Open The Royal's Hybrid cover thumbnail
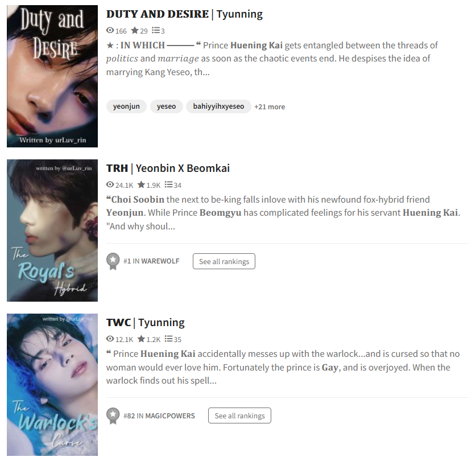Screen dimensions: 476x465 (52, 231)
